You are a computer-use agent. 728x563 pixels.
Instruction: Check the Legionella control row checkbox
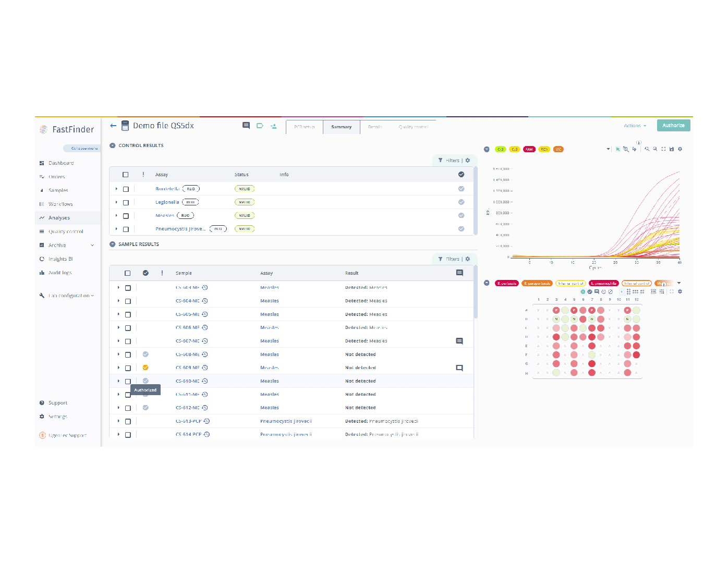point(126,202)
